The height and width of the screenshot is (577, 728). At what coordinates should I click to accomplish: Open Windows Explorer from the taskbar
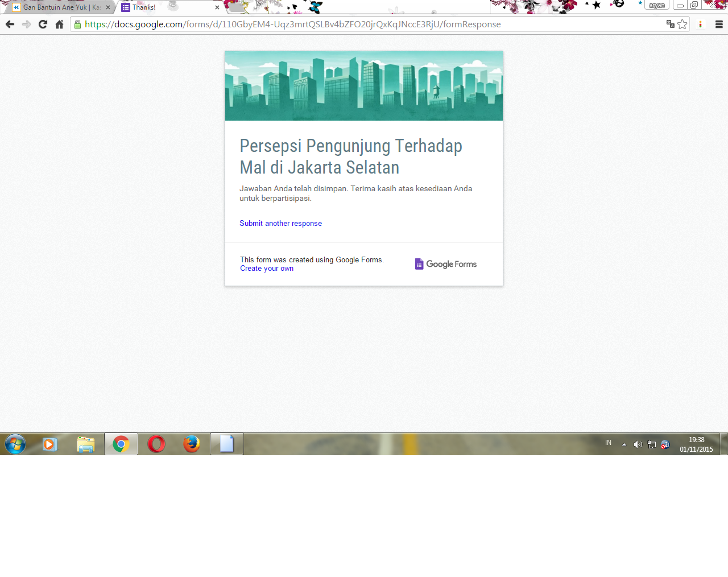coord(86,444)
